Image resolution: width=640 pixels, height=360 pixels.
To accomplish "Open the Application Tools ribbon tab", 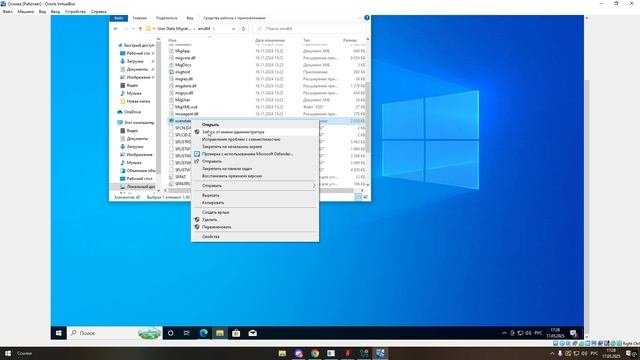I will pyautogui.click(x=234, y=18).
